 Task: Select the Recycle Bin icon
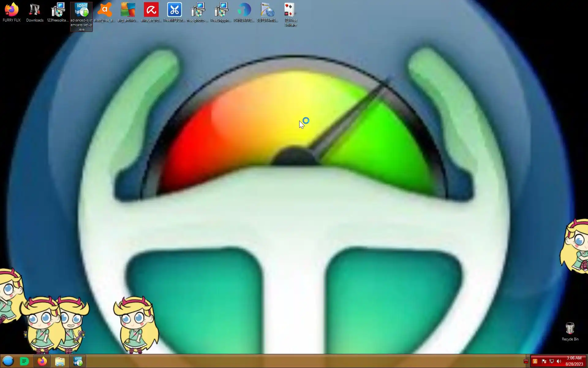point(570,331)
